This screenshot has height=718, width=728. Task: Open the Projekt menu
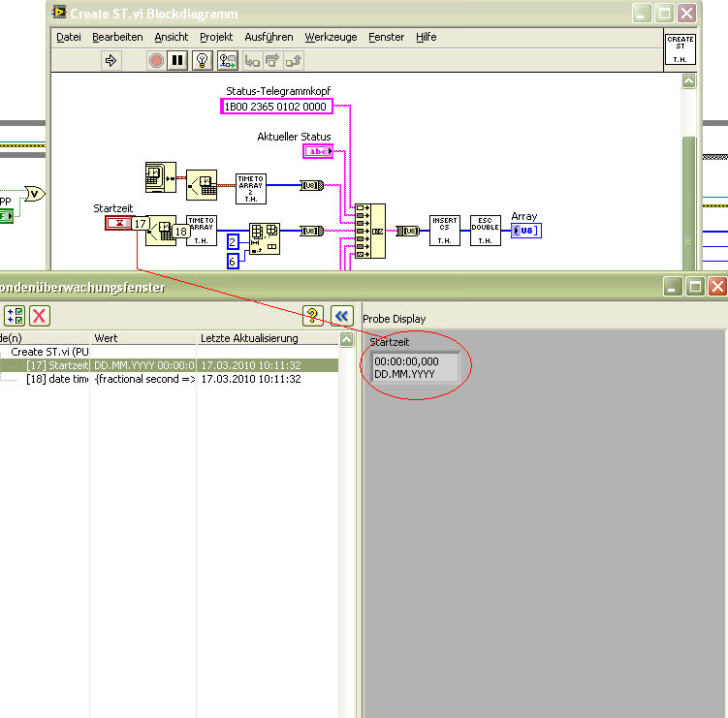click(x=216, y=37)
